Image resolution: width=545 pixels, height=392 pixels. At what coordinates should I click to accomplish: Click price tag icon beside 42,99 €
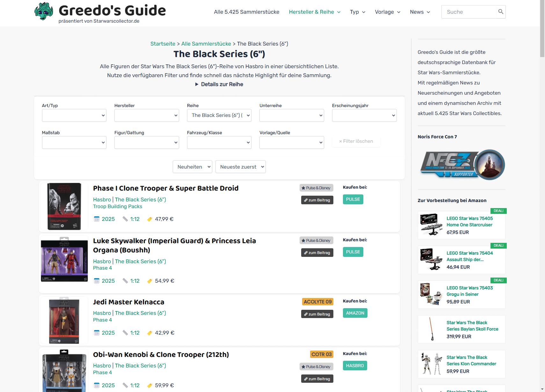pos(149,333)
